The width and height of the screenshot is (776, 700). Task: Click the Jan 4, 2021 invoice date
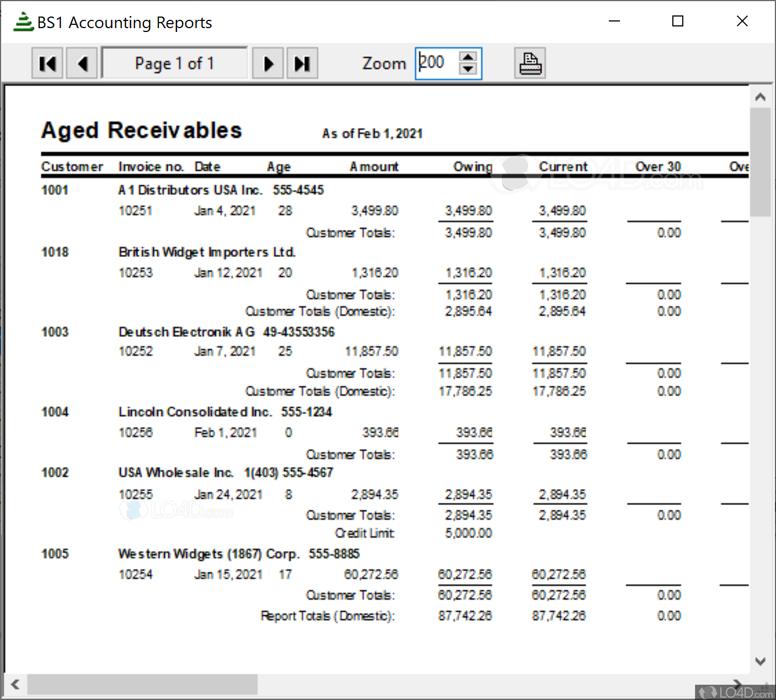[x=225, y=211]
